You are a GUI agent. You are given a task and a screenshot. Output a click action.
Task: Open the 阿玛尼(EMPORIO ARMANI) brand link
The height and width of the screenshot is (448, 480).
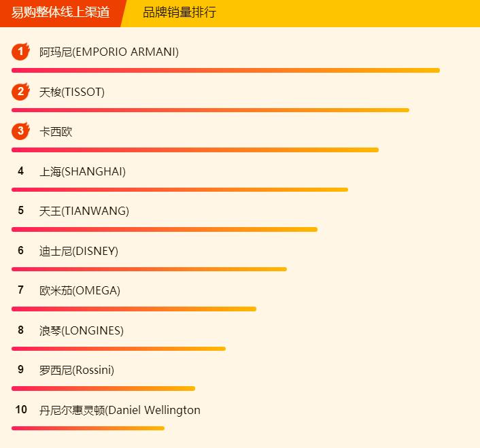[x=109, y=52]
